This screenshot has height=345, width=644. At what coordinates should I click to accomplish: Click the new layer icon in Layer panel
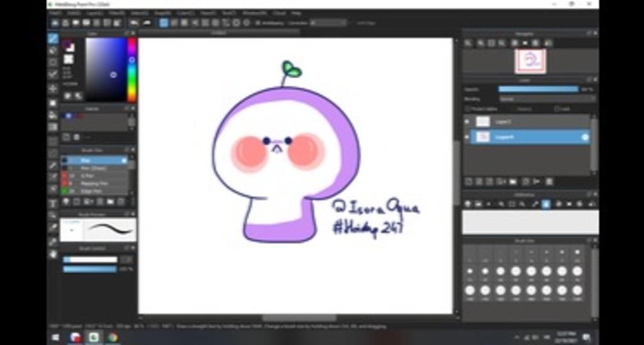[469, 182]
